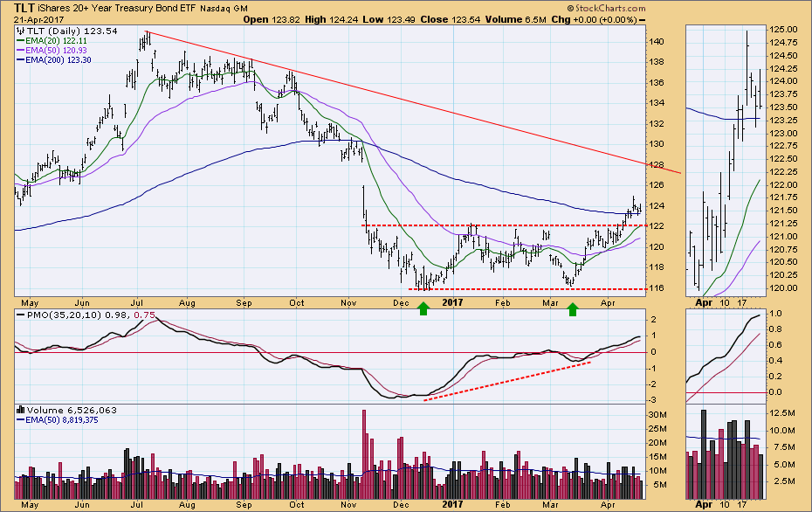
Task: Click the 'EMA(200) 123.30' legend entry
Action: click(x=54, y=60)
